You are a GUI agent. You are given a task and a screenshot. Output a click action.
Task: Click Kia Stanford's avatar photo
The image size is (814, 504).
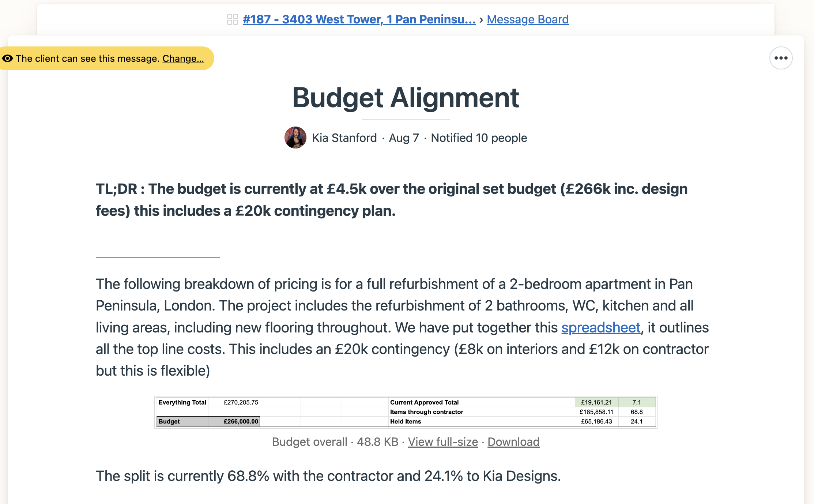[x=295, y=138]
